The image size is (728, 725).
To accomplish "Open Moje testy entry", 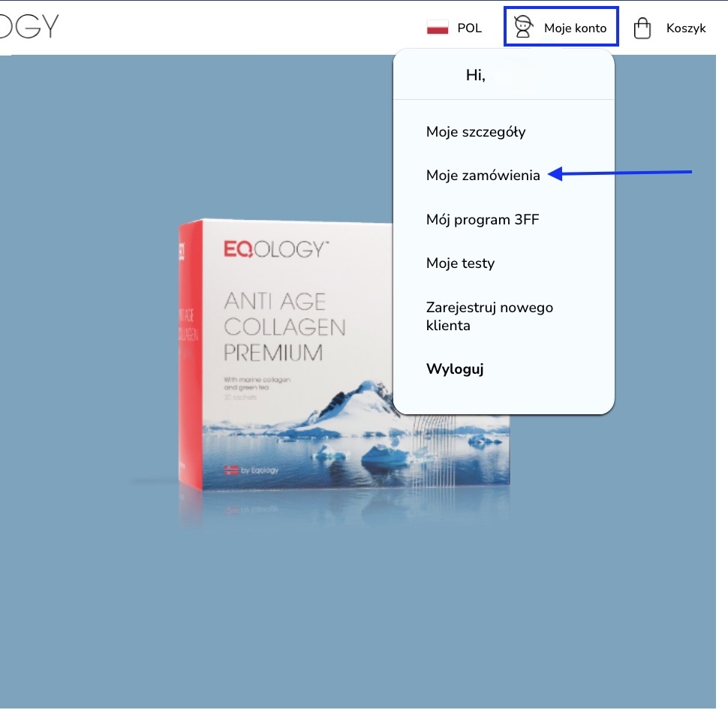I will 460,263.
